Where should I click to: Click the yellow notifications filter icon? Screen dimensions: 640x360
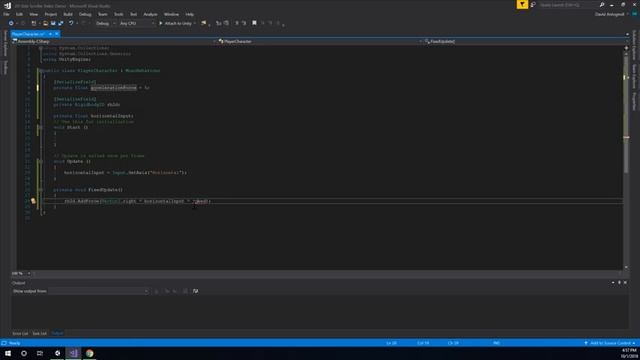pos(522,4)
